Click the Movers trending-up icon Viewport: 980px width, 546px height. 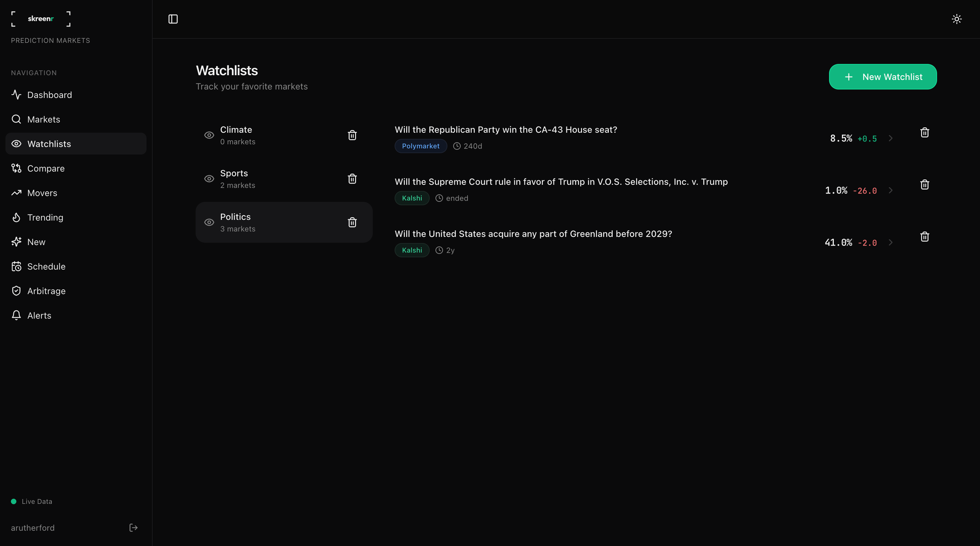16,193
